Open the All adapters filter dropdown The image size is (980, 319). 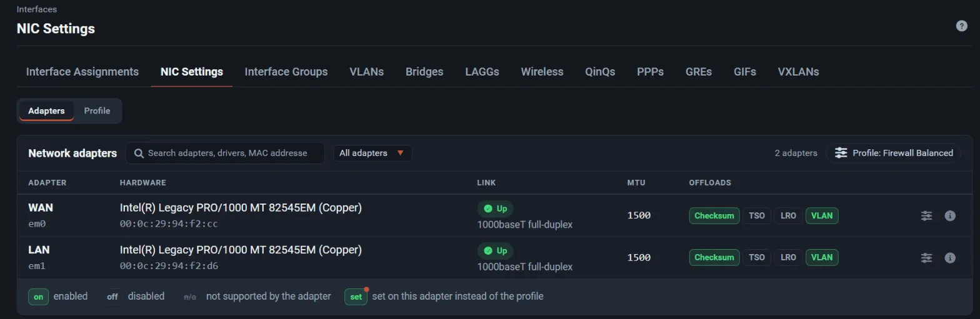(x=372, y=153)
